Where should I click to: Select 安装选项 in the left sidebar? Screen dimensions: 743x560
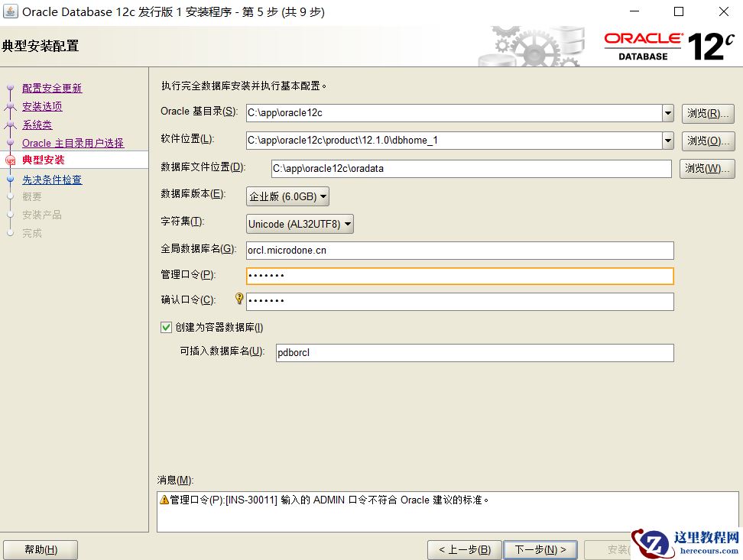(42, 106)
